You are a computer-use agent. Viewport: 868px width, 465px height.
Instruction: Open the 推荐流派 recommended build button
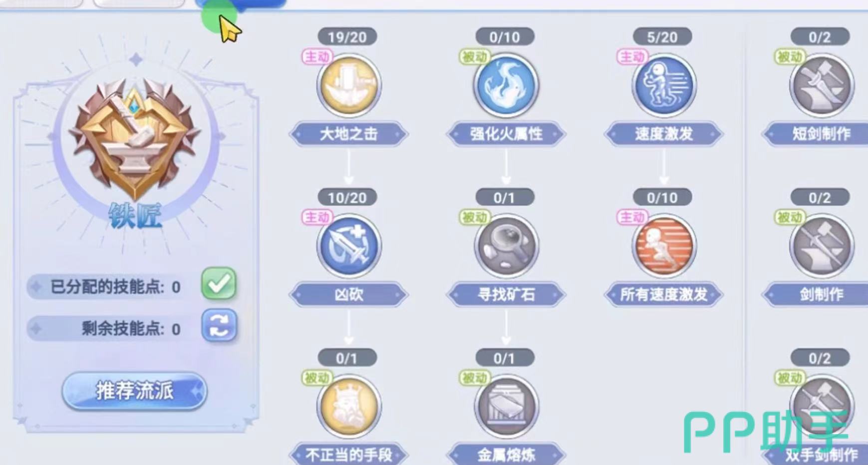pyautogui.click(x=134, y=391)
